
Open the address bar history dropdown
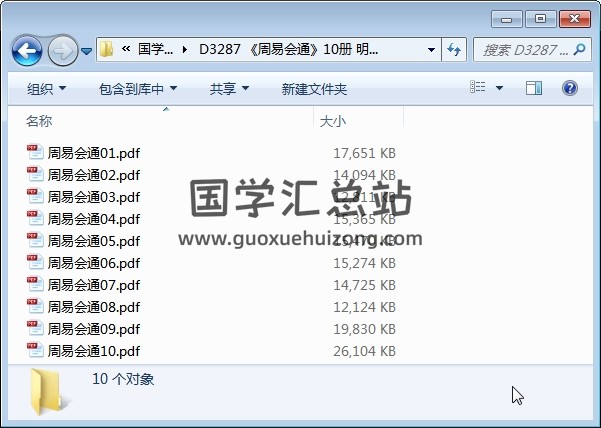[x=431, y=50]
